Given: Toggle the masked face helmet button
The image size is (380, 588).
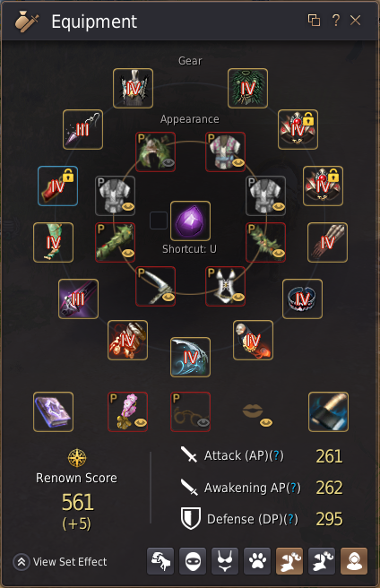Looking at the screenshot, I should (x=193, y=561).
